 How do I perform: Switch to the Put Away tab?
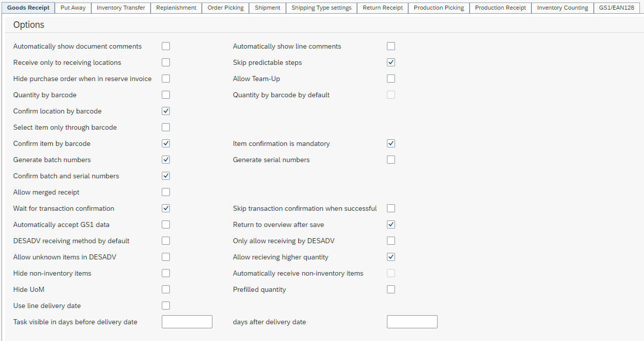pyautogui.click(x=73, y=8)
